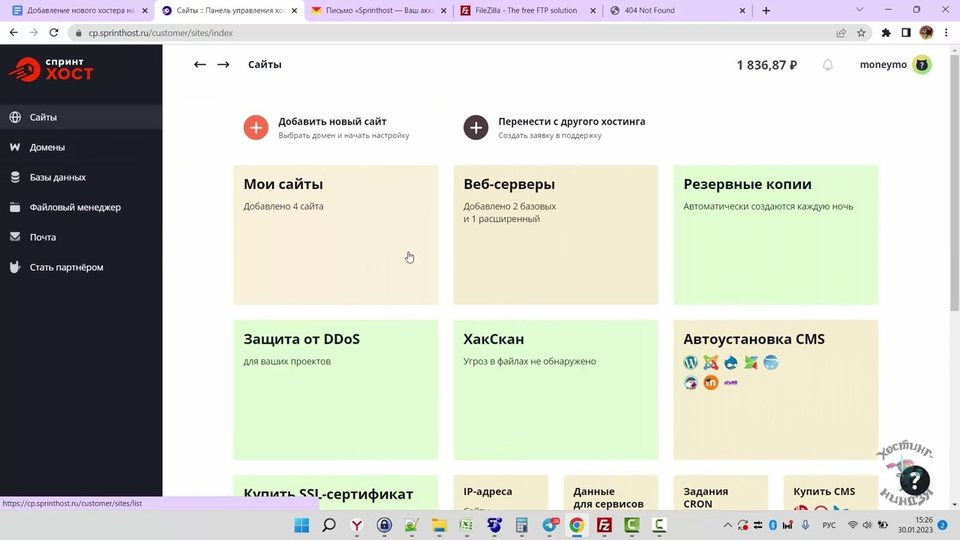Viewport: 960px width, 540px height.
Task: Open Telegram from the taskbar
Action: click(550, 525)
